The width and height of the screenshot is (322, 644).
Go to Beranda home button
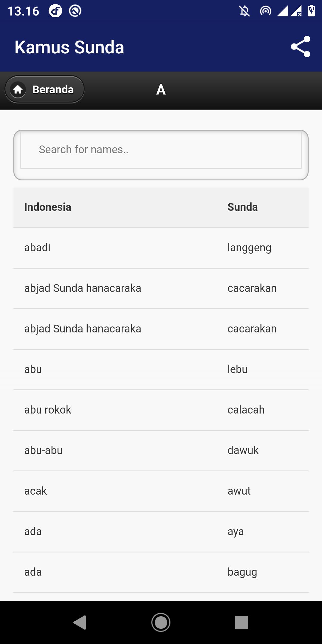[x=44, y=89]
